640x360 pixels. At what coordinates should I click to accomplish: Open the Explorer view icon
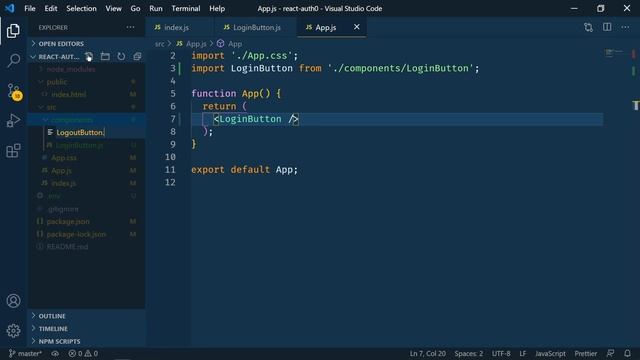13,31
